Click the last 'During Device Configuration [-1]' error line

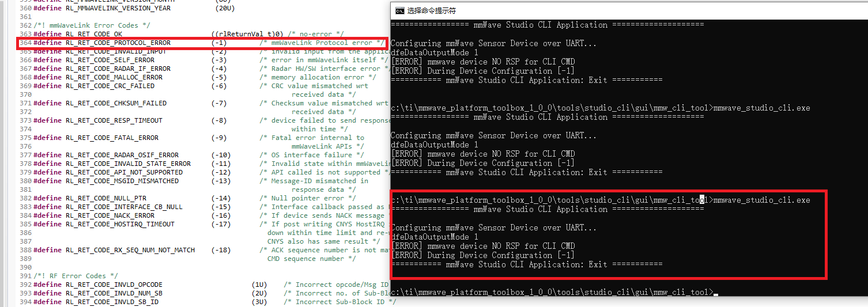[482, 255]
